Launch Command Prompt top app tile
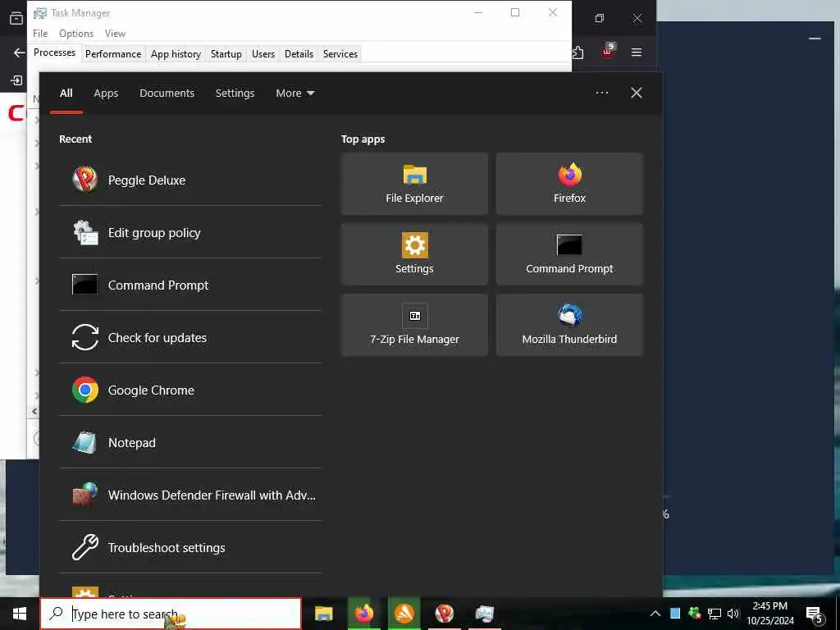Viewport: 840px width, 630px height. click(569, 254)
